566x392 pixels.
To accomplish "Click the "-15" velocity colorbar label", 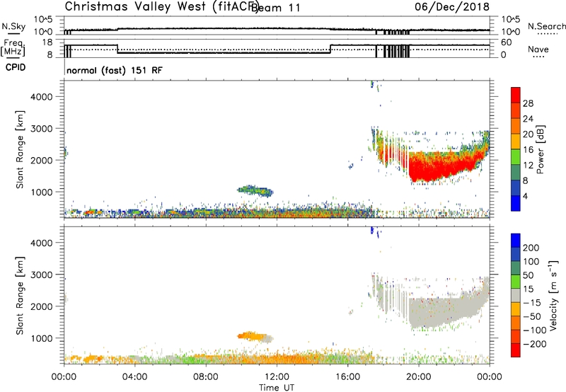I will click(532, 303).
